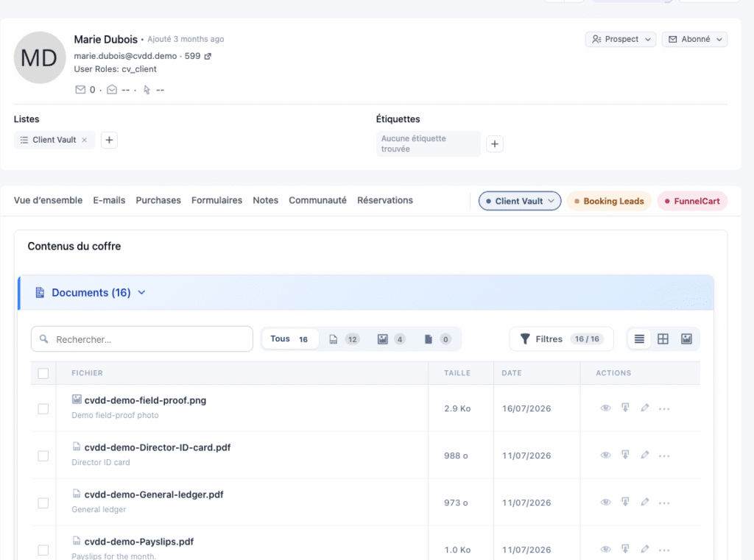Open the Réservations tab
This screenshot has width=754, height=560.
click(x=384, y=200)
